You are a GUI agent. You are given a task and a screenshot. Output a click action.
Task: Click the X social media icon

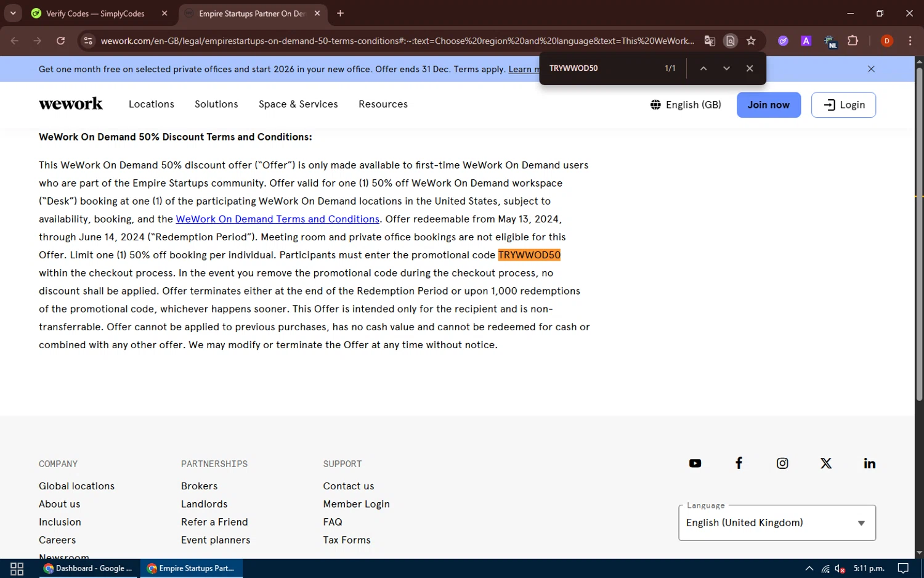click(x=826, y=463)
